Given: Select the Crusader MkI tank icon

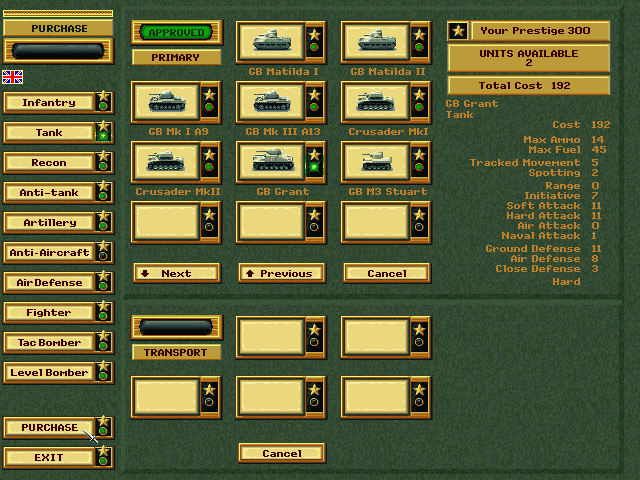Looking at the screenshot, I should [x=374, y=102].
